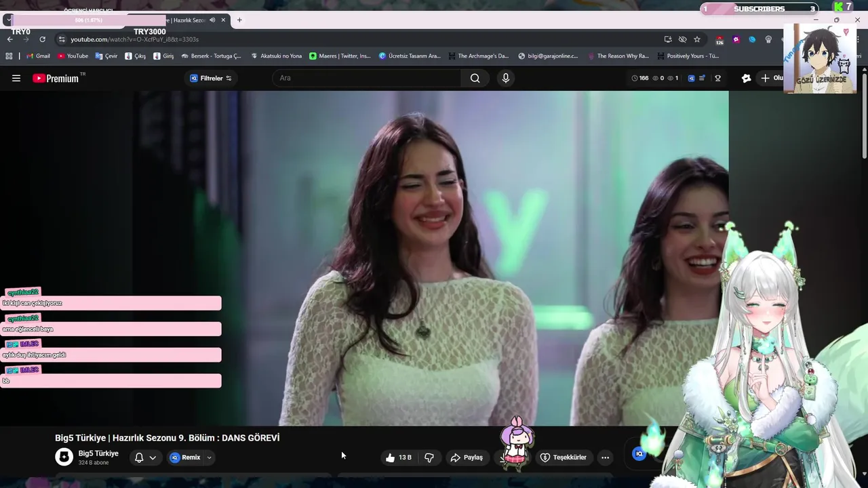Click the clock stat showing 166

tap(639, 78)
